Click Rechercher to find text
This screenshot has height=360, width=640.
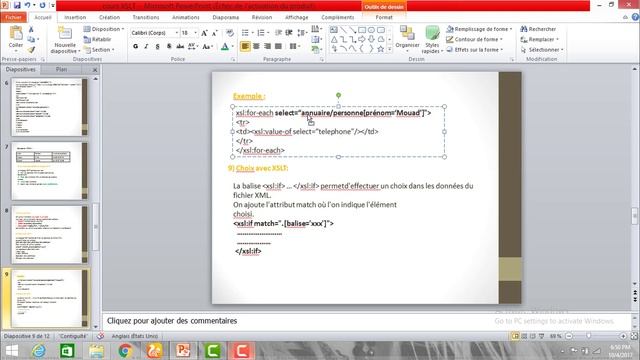click(538, 29)
